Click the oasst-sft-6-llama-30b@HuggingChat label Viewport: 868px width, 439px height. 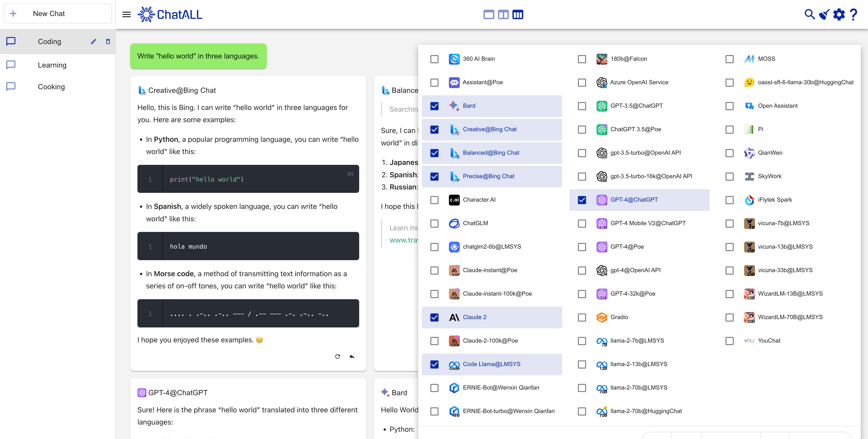805,82
